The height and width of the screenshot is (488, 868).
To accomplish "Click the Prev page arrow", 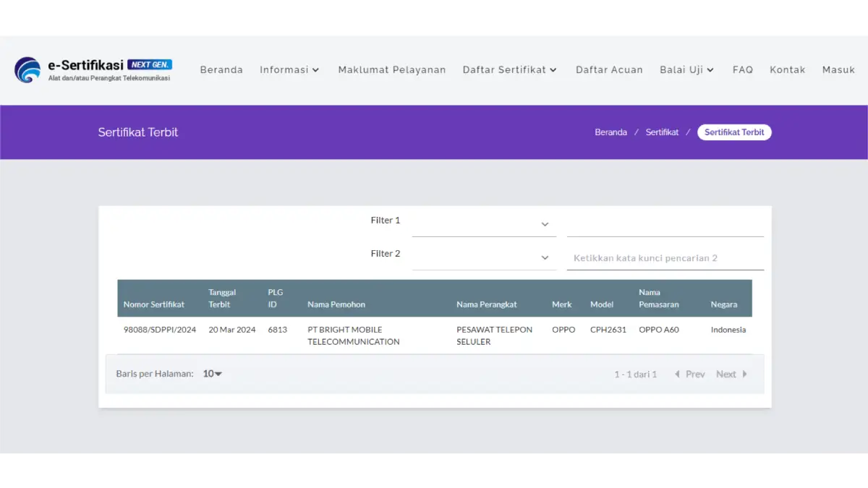I will [x=689, y=374].
